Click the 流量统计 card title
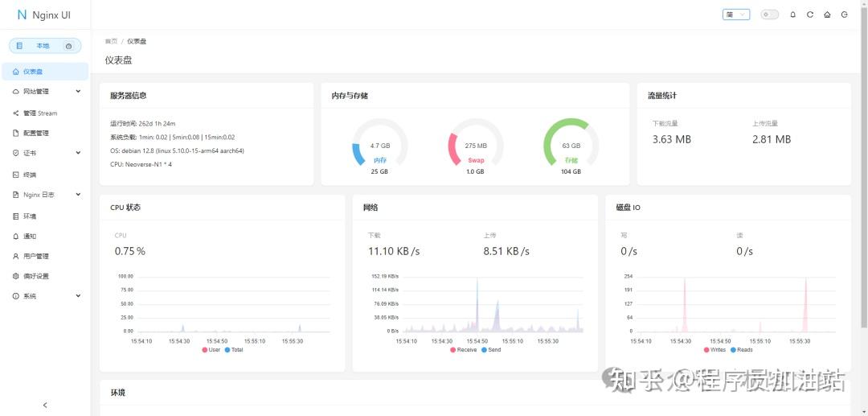868x416 pixels. pyautogui.click(x=662, y=96)
